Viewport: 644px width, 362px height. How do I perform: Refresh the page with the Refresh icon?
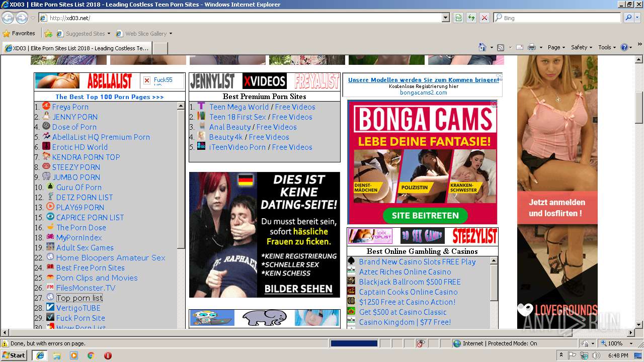click(x=471, y=18)
